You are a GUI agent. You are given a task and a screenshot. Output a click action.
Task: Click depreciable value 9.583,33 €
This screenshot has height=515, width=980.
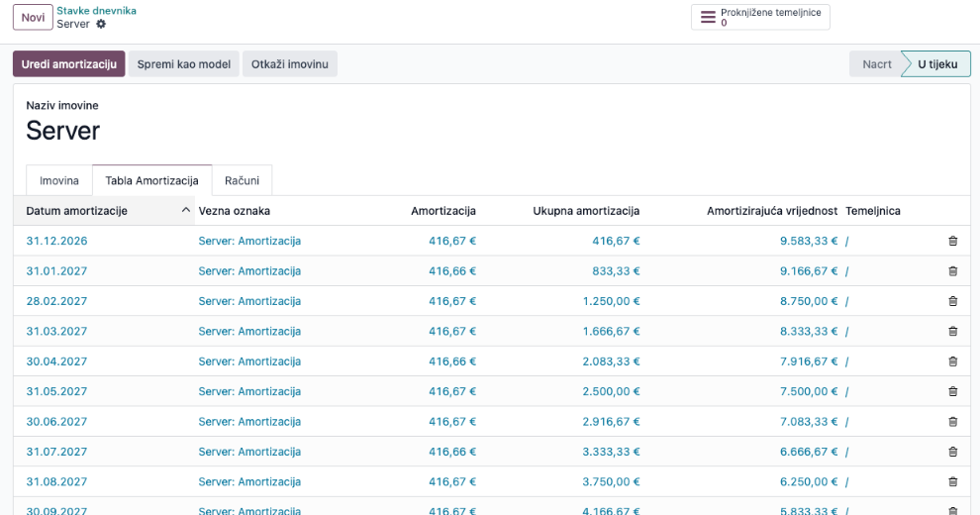pos(809,241)
